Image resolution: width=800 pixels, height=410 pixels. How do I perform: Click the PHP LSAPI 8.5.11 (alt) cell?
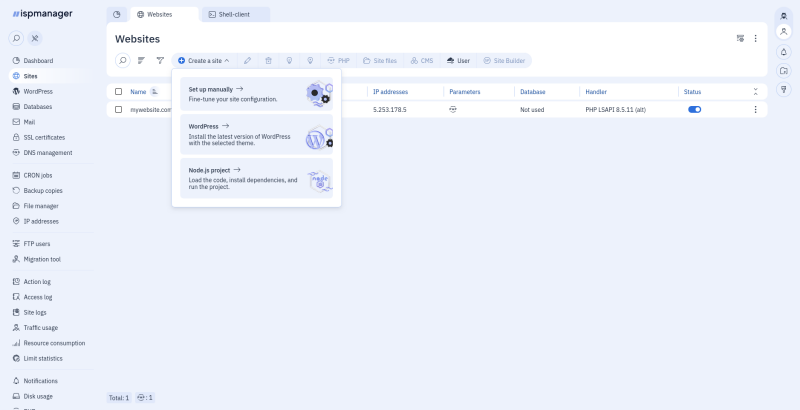pyautogui.click(x=615, y=110)
